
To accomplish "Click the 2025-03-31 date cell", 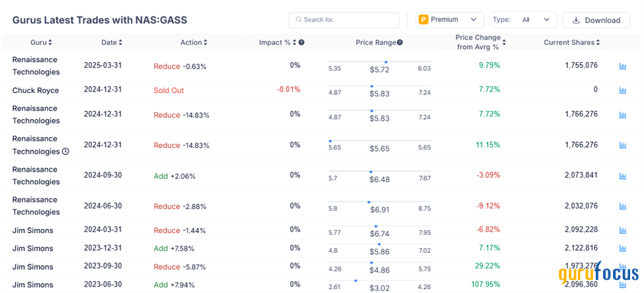I will click(103, 65).
